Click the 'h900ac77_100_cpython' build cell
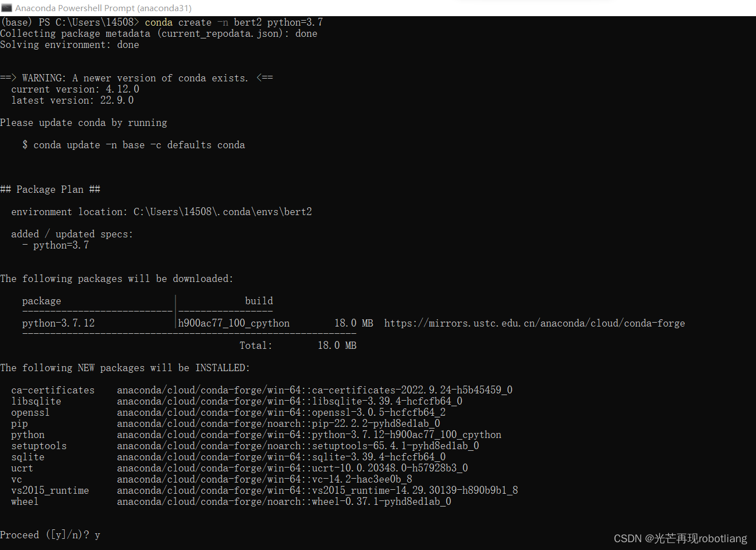This screenshot has height=550, width=756. 234,323
